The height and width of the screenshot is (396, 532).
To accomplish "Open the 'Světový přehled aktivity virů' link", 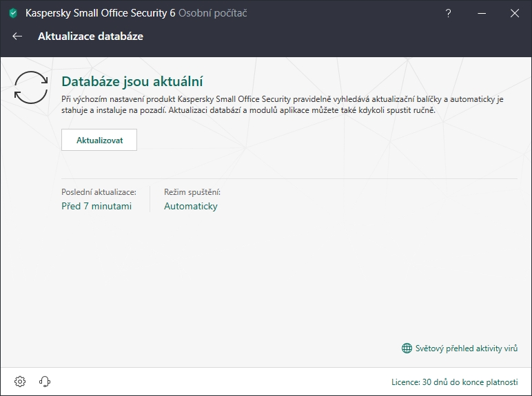I will 466,348.
